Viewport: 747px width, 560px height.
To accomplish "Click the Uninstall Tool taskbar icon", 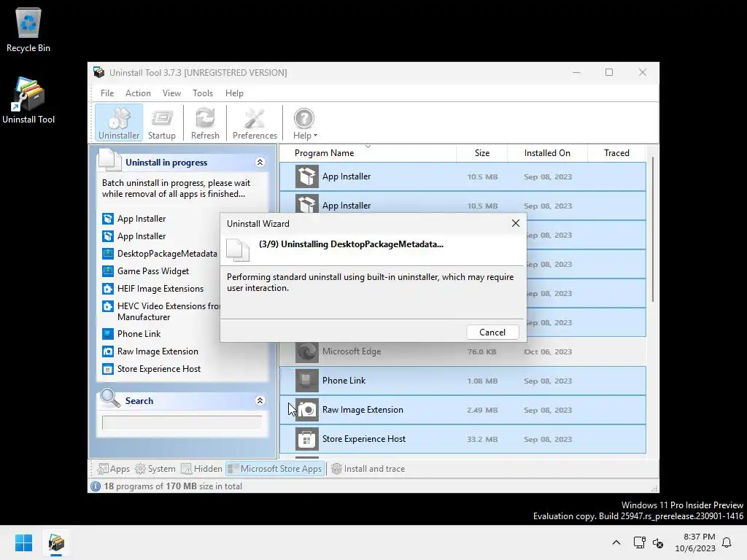I will click(56, 542).
